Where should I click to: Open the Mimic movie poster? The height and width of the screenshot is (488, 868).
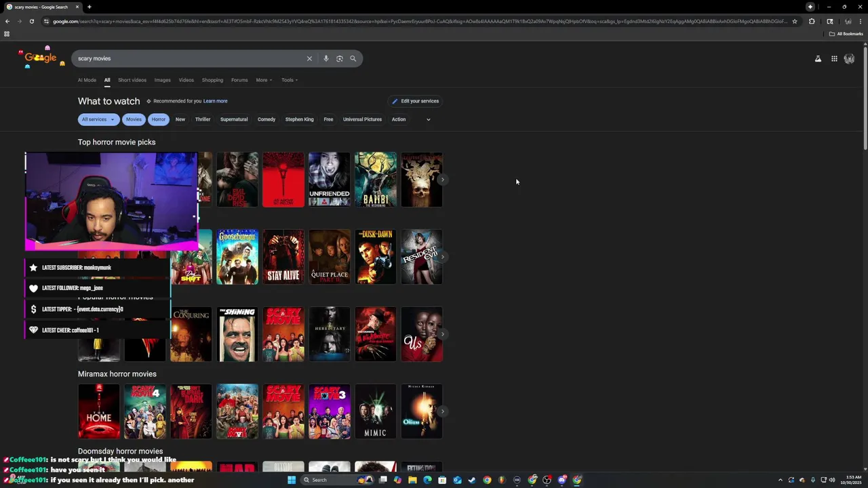point(376,411)
